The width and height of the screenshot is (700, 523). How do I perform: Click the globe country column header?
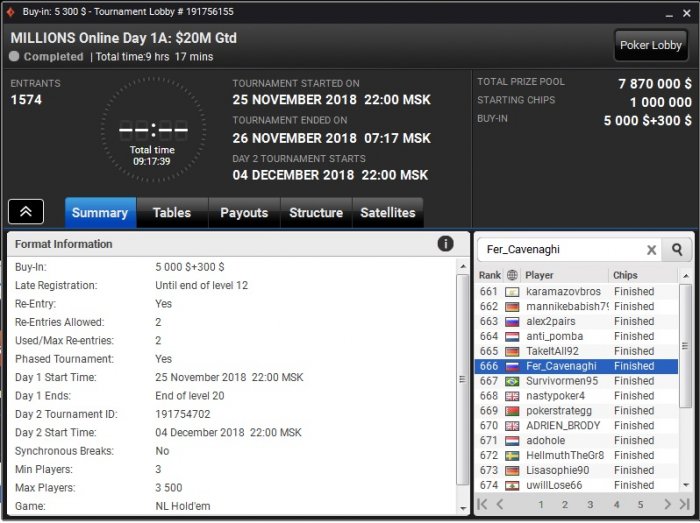point(512,275)
